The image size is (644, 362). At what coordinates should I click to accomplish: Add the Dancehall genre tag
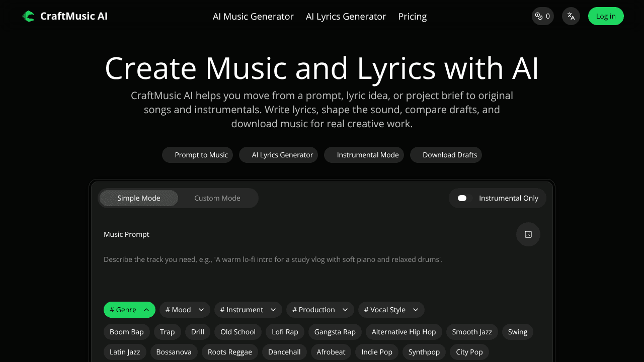point(284,352)
